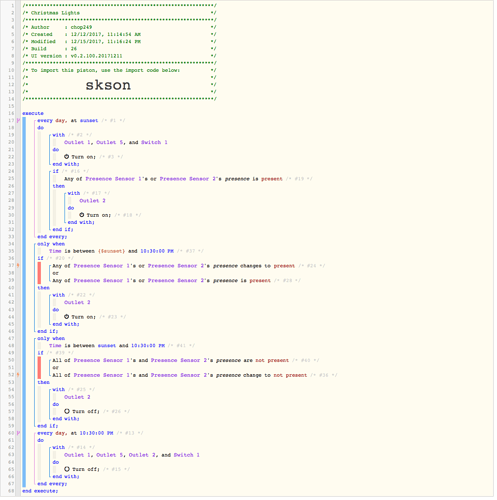Click 'end with;' on line 23
The width and height of the screenshot is (497, 500).
(66, 164)
